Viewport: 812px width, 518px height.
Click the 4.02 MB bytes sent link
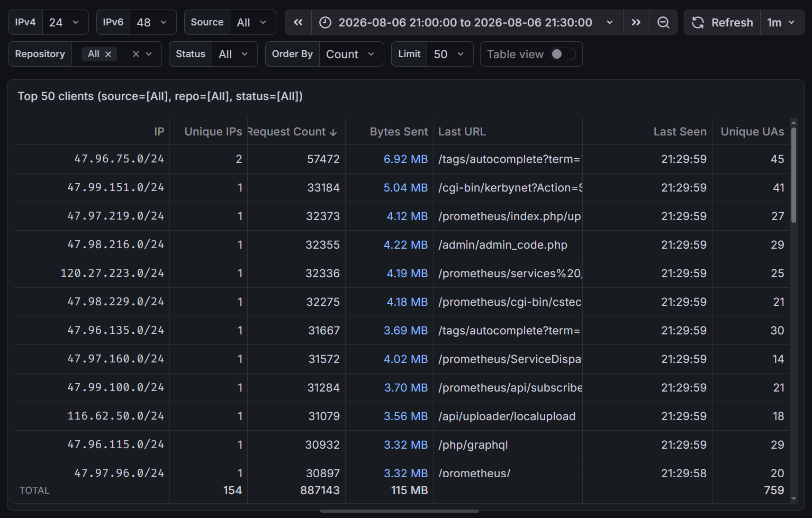(405, 359)
